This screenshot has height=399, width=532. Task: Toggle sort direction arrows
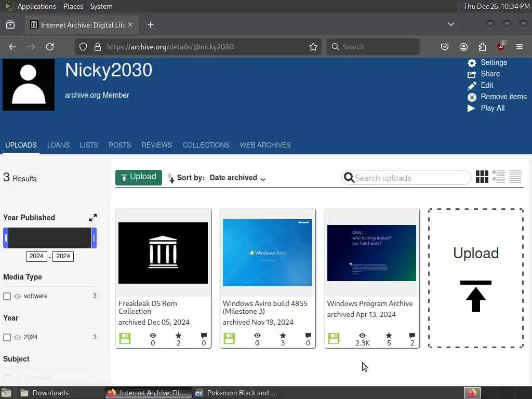click(170, 178)
